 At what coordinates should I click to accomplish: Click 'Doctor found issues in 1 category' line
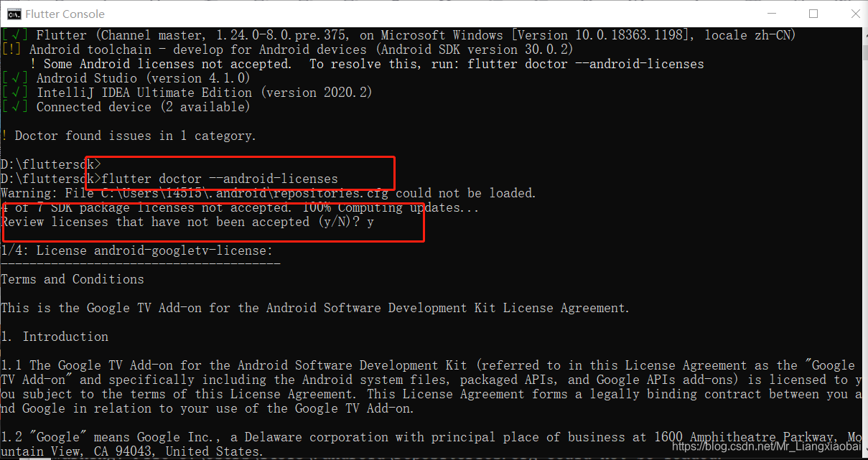point(129,136)
